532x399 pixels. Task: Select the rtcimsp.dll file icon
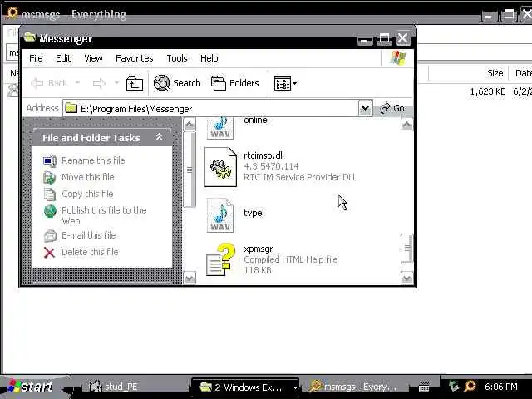(220, 167)
